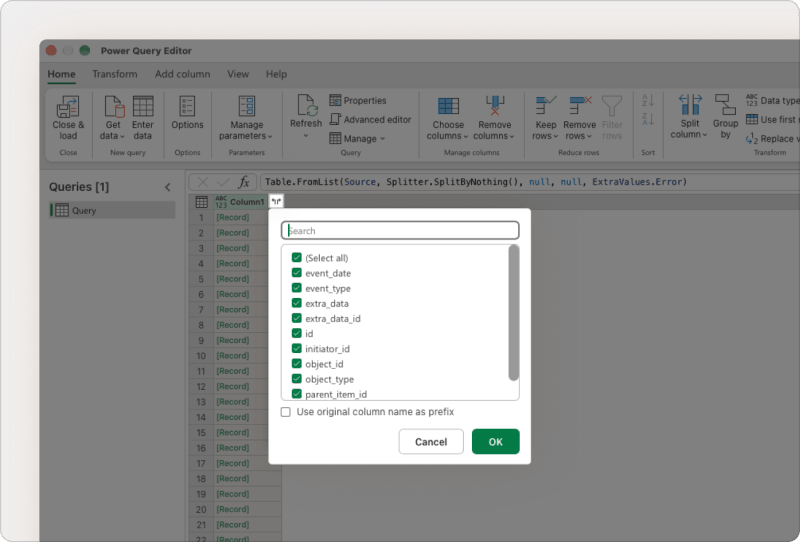This screenshot has width=800, height=542.
Task: Uncheck the object_id column
Action: [x=296, y=363]
